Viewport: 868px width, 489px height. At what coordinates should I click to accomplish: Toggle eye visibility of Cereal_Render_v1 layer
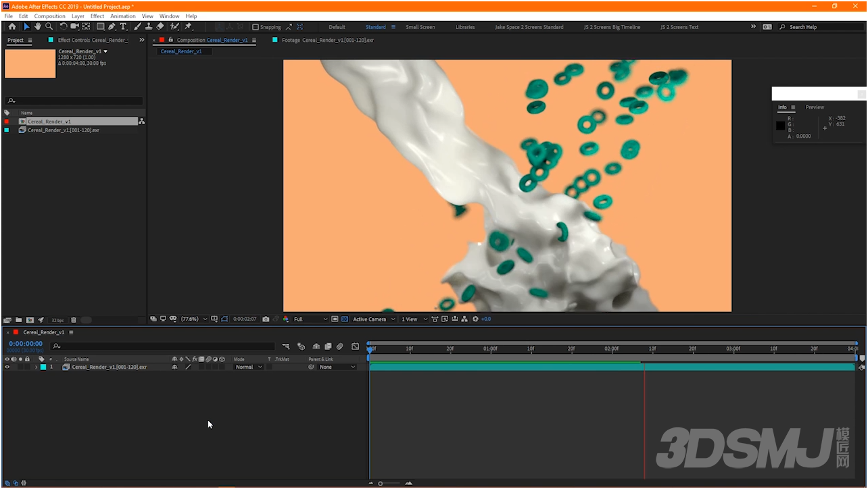pos(7,367)
